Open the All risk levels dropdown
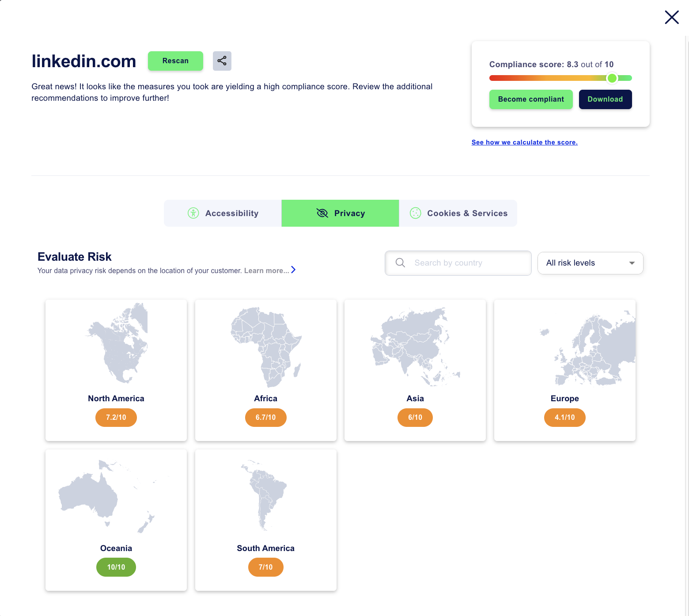The width and height of the screenshot is (689, 616). click(590, 263)
